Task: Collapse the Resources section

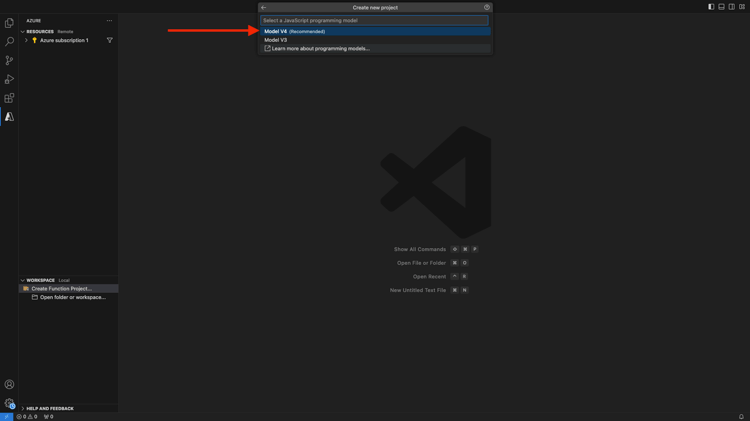Action: (22, 32)
